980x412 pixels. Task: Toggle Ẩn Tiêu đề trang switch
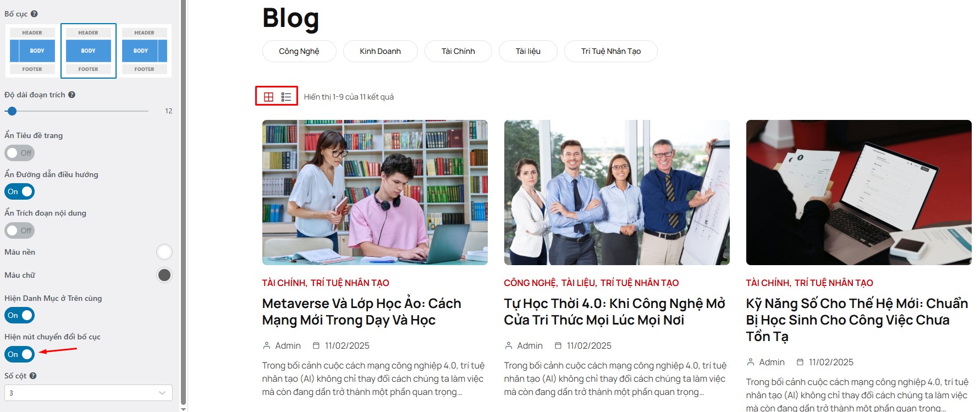[x=20, y=153]
